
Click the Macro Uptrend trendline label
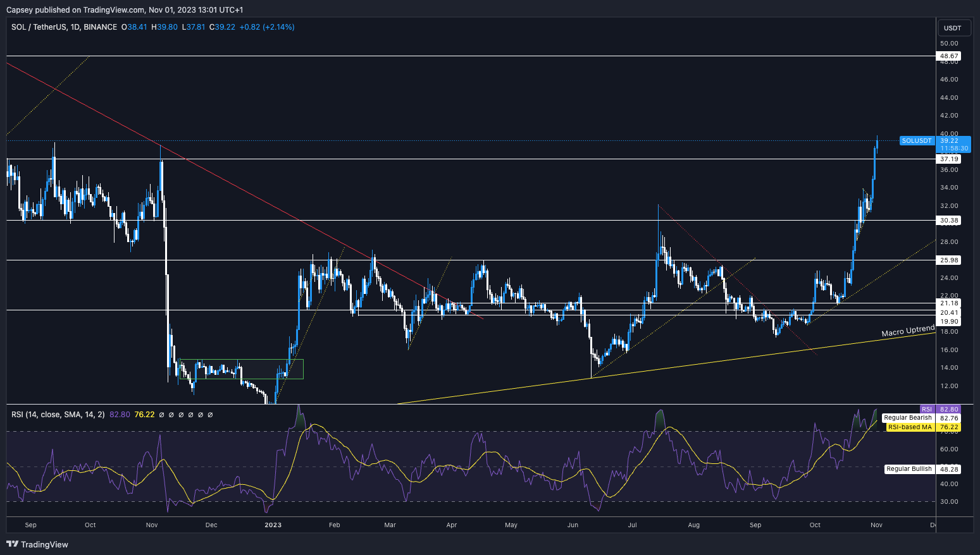[x=908, y=331]
